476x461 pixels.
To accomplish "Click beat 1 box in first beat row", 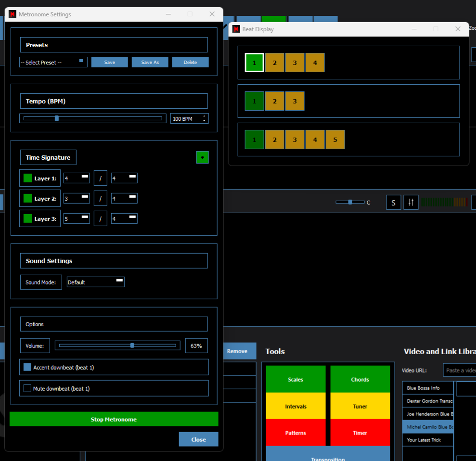I will click(x=254, y=63).
